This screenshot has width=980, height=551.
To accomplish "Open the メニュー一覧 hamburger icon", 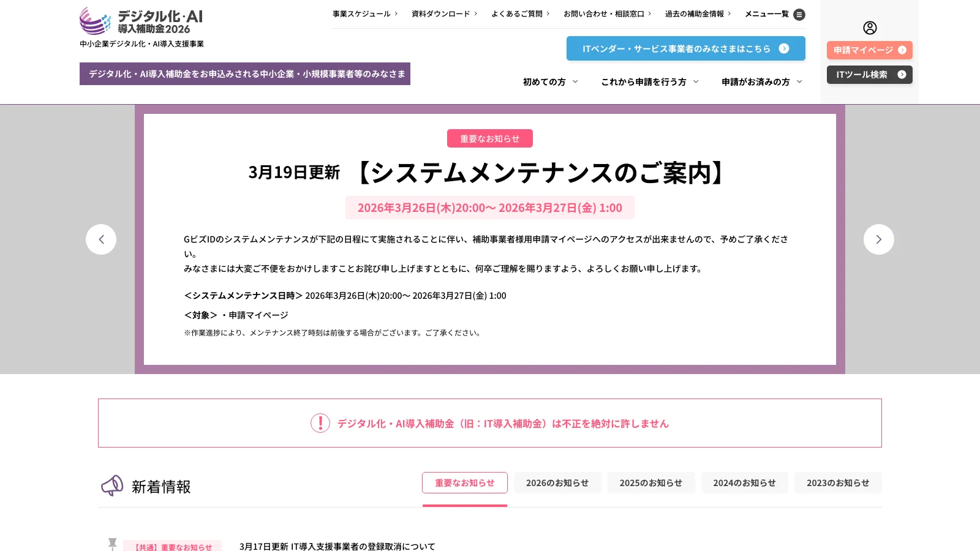I will click(x=799, y=15).
